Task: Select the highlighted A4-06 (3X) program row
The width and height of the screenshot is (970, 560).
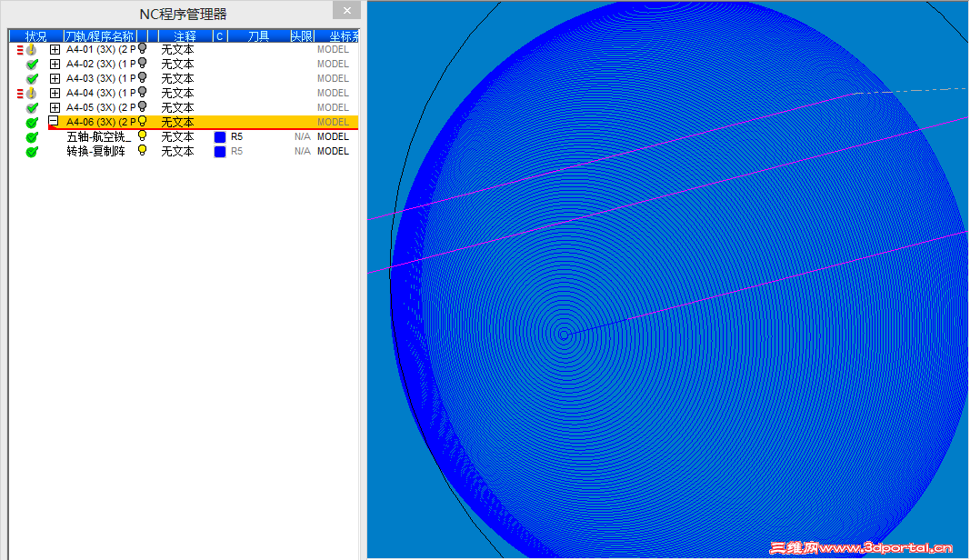Action: point(203,122)
